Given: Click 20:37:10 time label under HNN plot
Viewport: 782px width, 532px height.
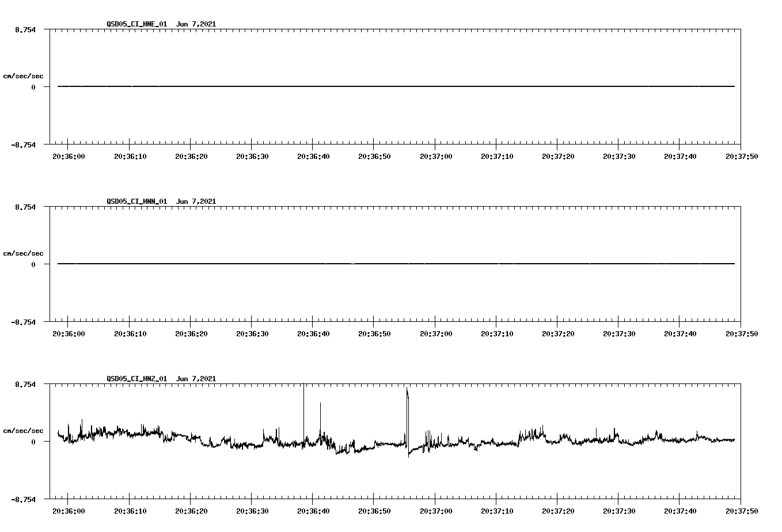Looking at the screenshot, I should 496,334.
